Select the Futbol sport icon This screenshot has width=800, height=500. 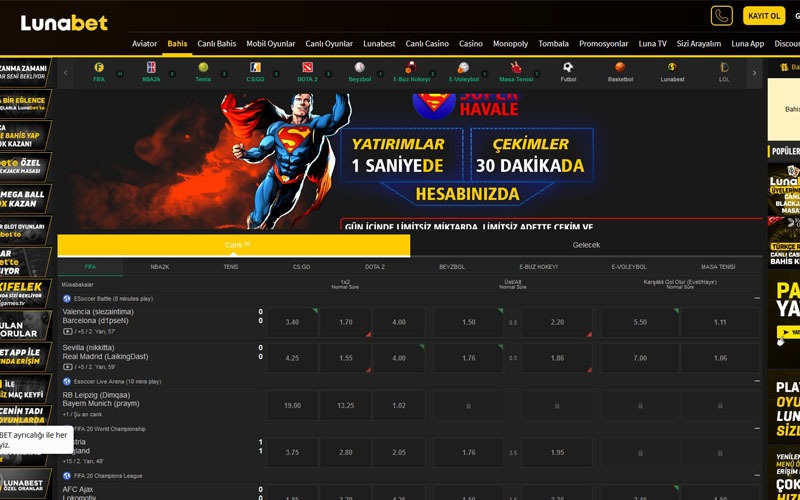click(568, 67)
